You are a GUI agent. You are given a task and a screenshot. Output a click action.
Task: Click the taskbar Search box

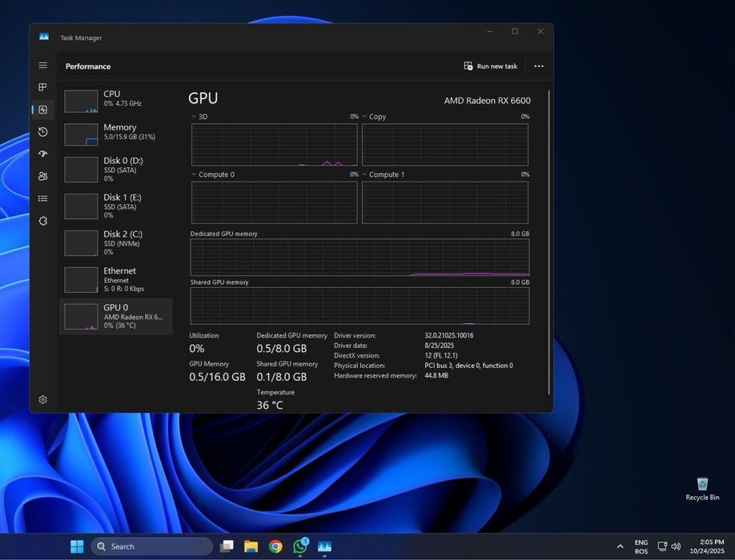[152, 546]
